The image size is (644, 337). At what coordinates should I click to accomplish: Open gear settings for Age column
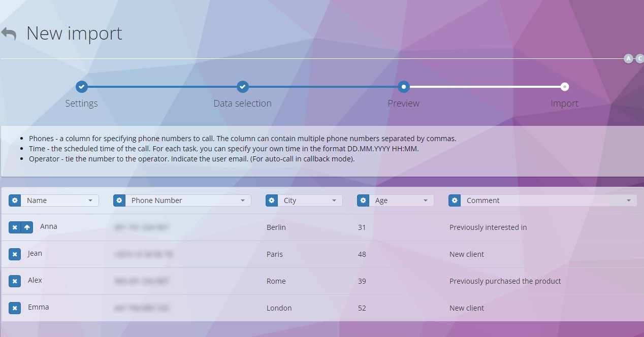click(x=363, y=200)
